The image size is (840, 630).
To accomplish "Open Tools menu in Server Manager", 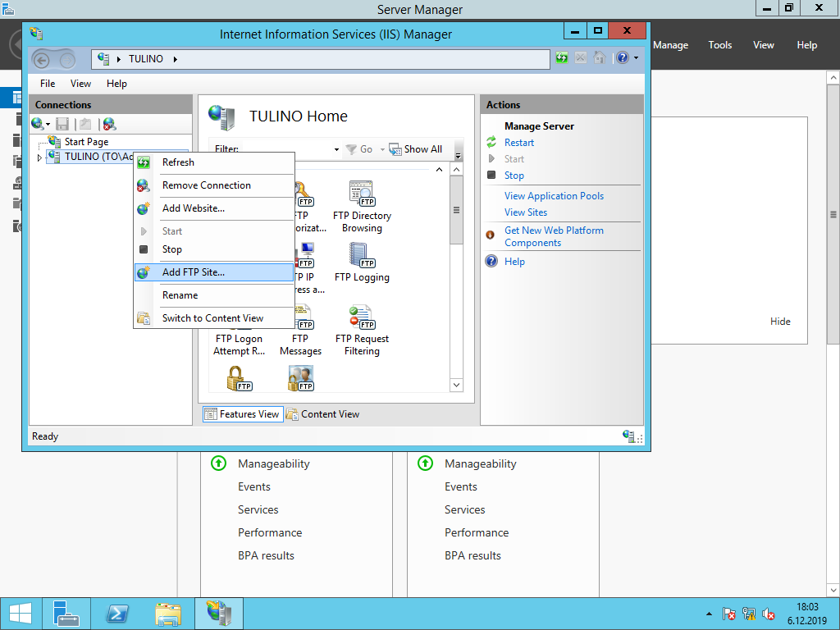I will 720,46.
